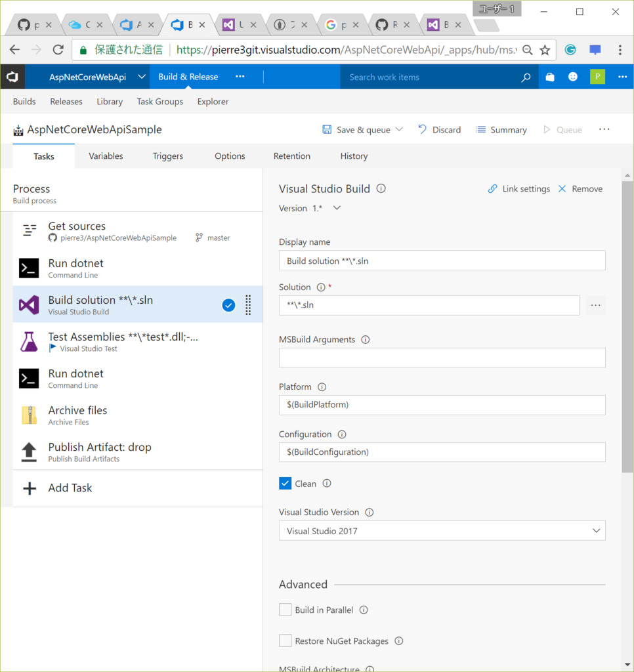
Task: Click the browser zoom magnifier icon in address bar
Action: point(527,50)
